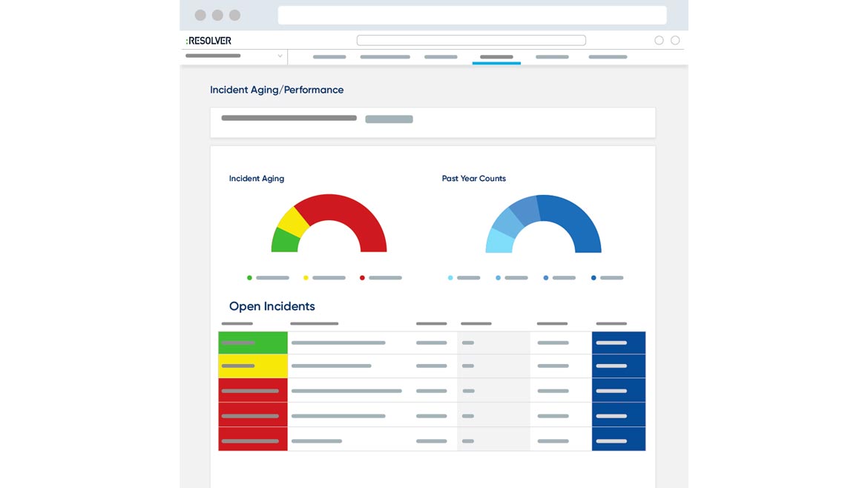
Task: Click the search field in app header
Action: click(471, 41)
